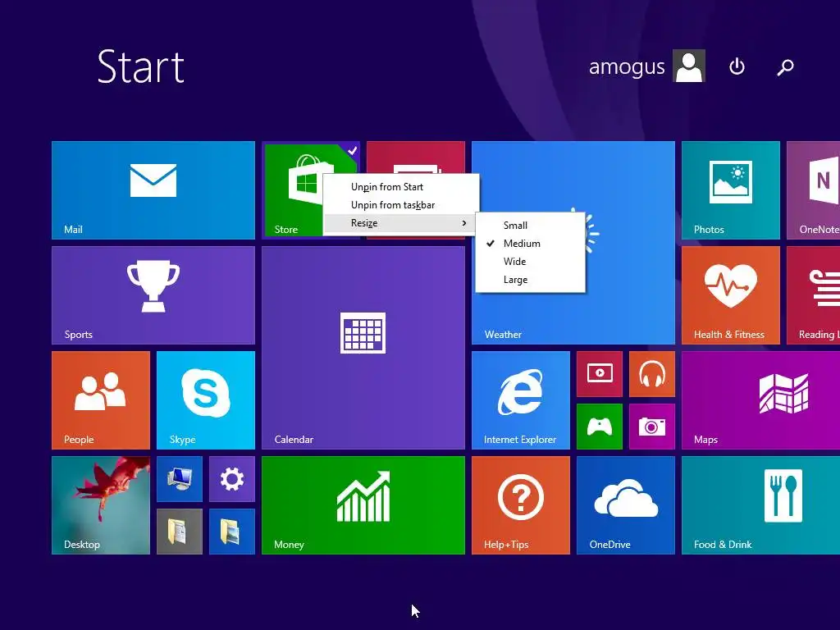
Task: Open the amogus user account picture
Action: (689, 66)
